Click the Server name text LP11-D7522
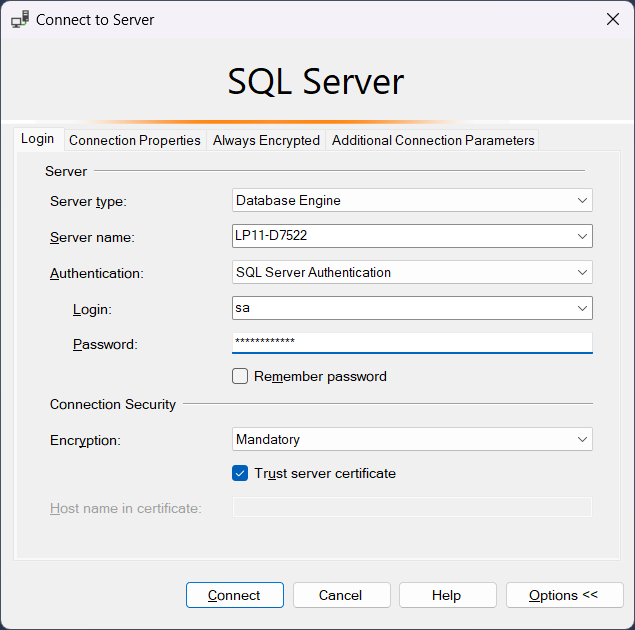Image resolution: width=635 pixels, height=630 pixels. 270,237
